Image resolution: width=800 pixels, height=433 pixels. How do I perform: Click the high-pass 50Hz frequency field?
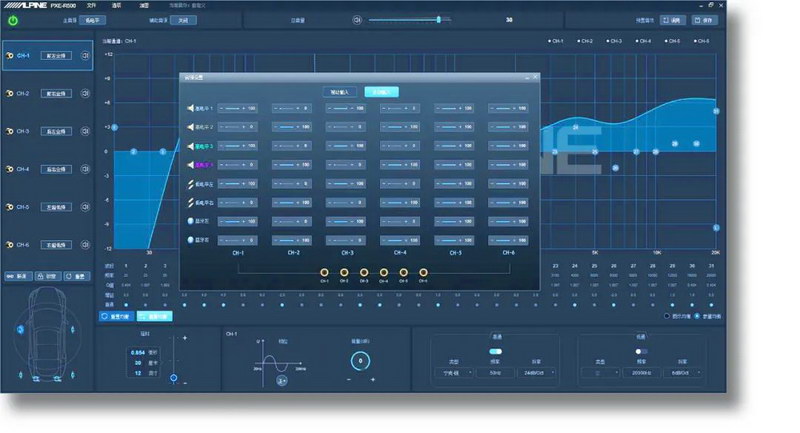click(x=495, y=373)
